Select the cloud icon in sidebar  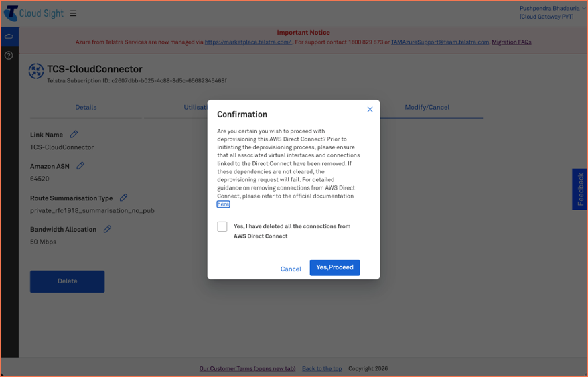pos(9,37)
